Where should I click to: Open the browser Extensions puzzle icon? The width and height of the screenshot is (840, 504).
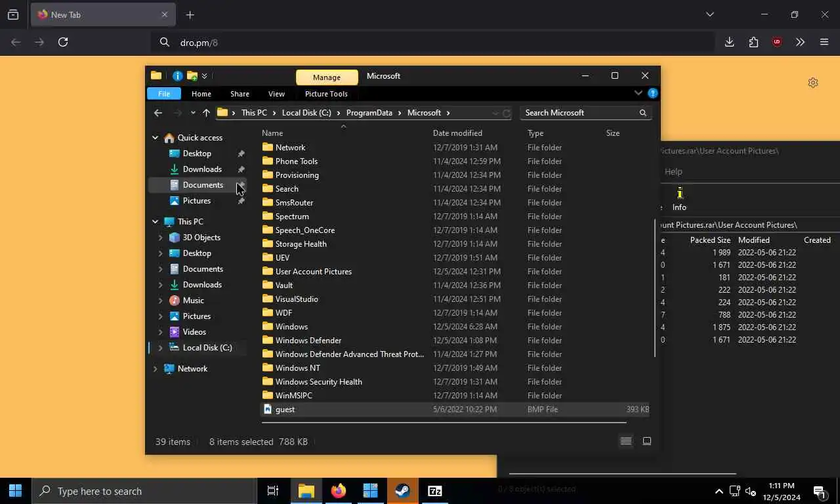[753, 42]
